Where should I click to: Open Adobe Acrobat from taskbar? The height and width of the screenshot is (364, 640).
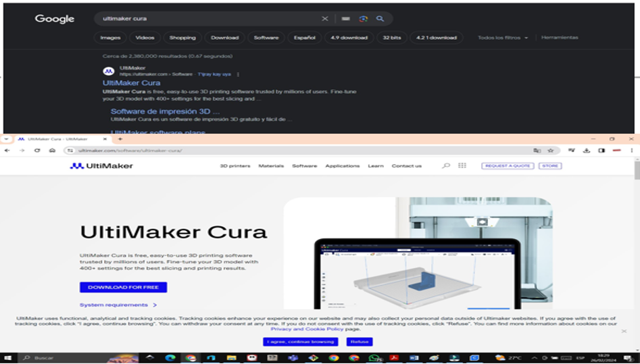394,358
